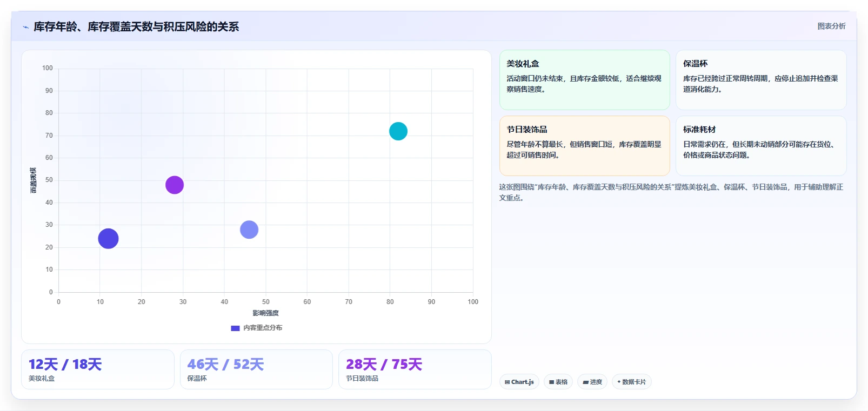
Task: Select the purple data point on the chart
Action: coord(175,185)
